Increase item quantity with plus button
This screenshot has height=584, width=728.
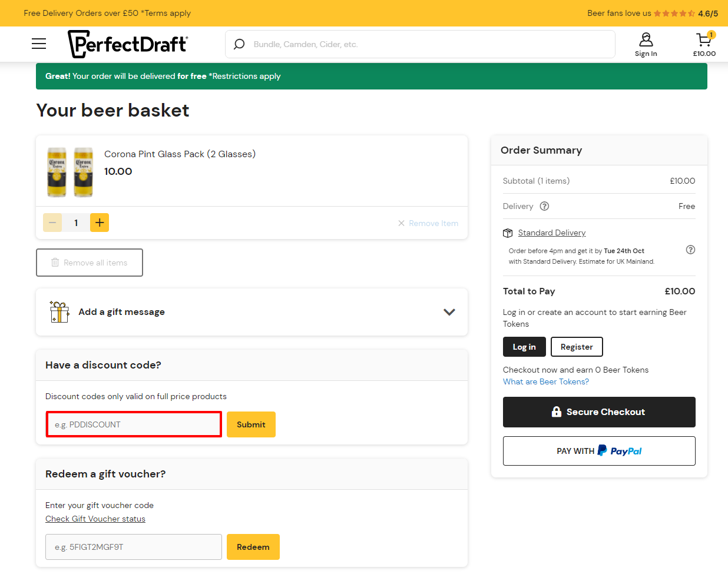tap(99, 223)
